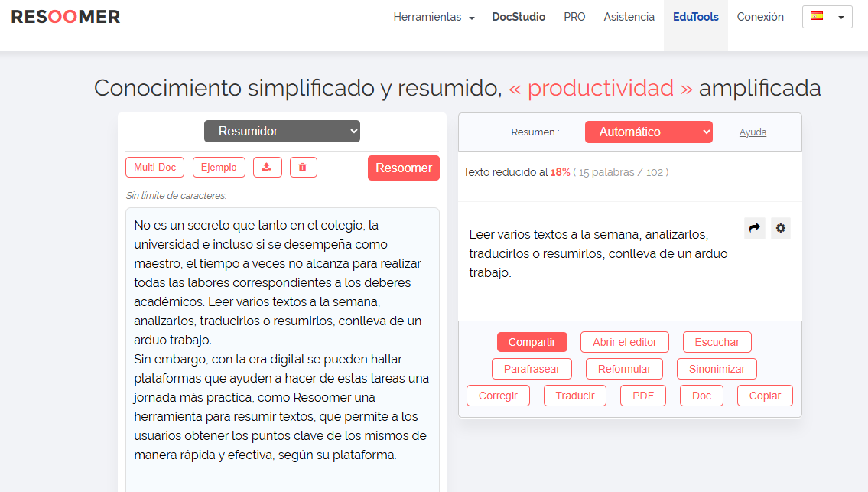Open the language selector dropdown arrow

click(x=841, y=17)
